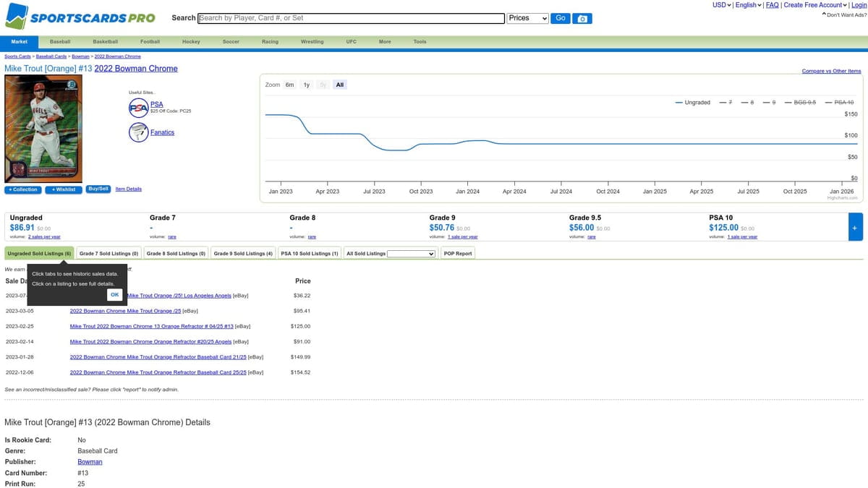Viewport: 868px width, 488px height.
Task: Open the Racing menu
Action: tap(270, 42)
